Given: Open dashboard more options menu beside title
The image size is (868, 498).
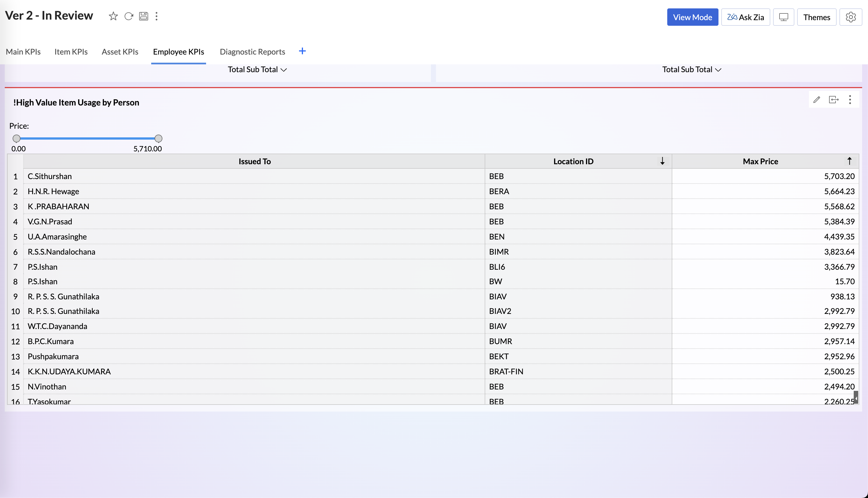Looking at the screenshot, I should [157, 16].
